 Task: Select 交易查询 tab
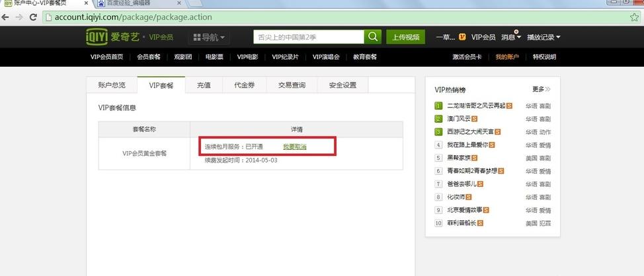pos(292,85)
